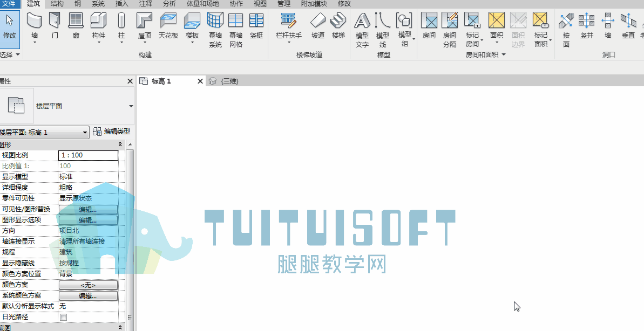
Task: Switch to the 视图 (View) ribbon tab
Action: click(x=260, y=4)
